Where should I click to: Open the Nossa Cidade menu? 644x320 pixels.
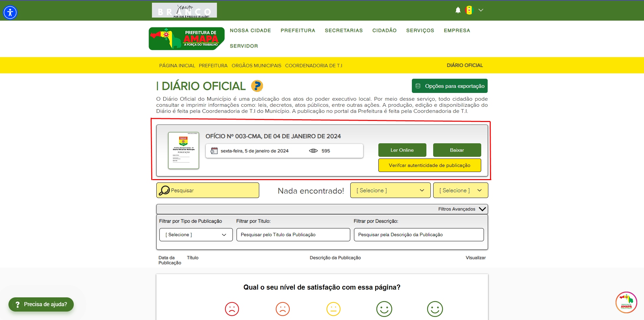[x=250, y=30]
